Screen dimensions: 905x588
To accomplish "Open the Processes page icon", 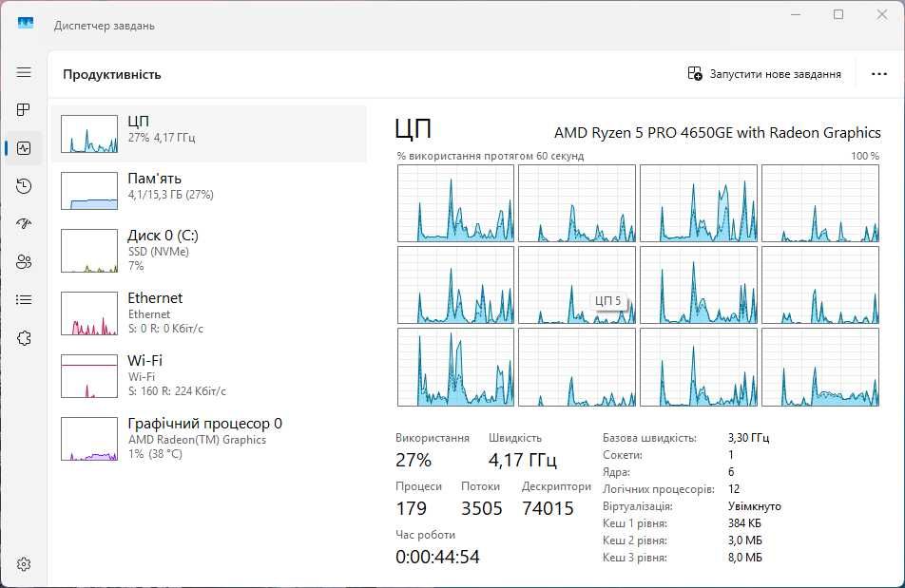I will pyautogui.click(x=24, y=110).
